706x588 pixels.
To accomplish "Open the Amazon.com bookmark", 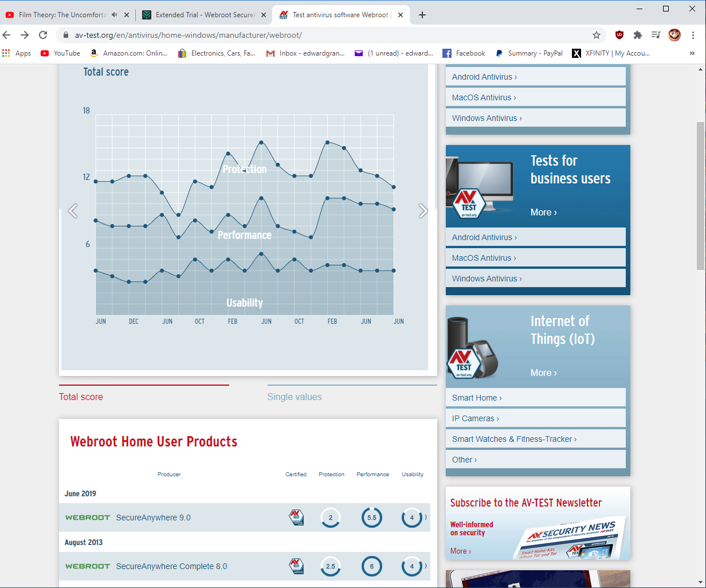I will 129,53.
